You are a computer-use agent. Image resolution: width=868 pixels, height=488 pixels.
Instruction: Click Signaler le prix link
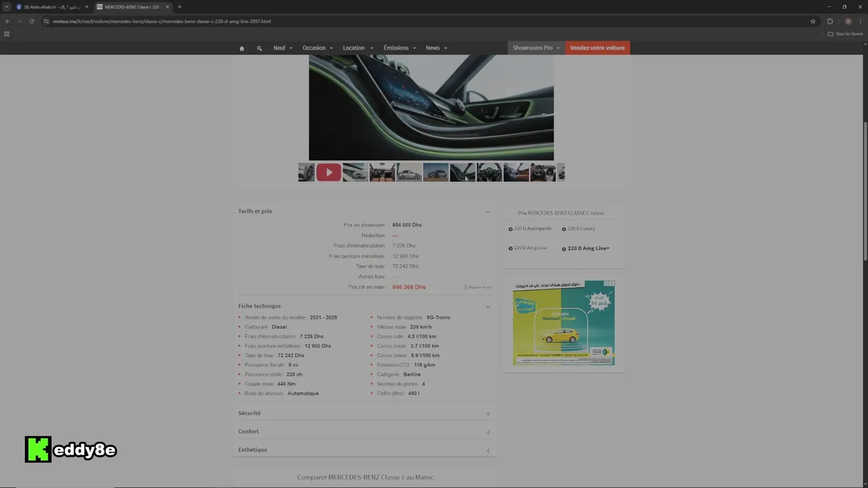coord(478,287)
